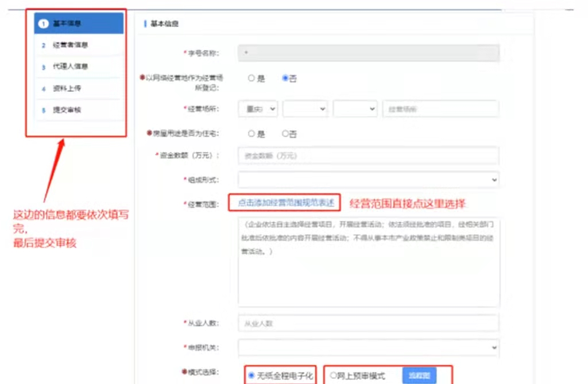Switch to 网上预审模式 option
The image size is (588, 384).
[x=334, y=375]
